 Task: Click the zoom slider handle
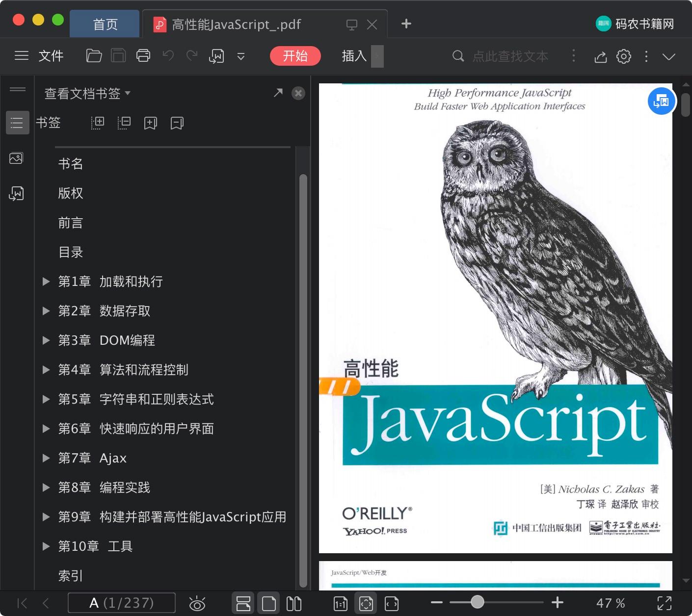tap(477, 602)
